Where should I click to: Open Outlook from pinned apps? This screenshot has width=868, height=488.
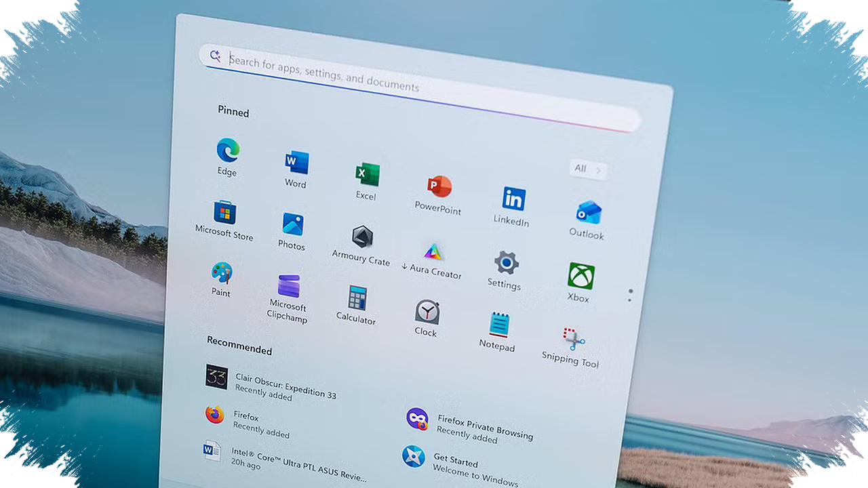(588, 212)
